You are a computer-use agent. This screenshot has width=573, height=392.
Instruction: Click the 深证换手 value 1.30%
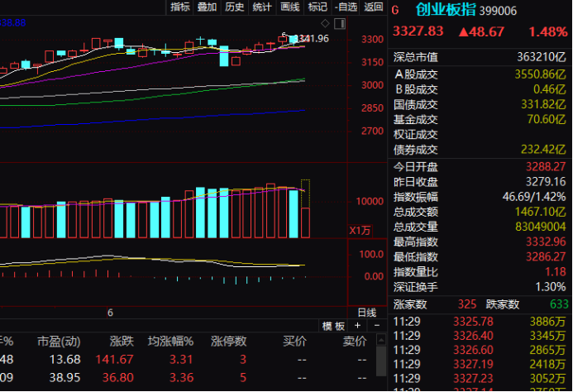pos(551,287)
